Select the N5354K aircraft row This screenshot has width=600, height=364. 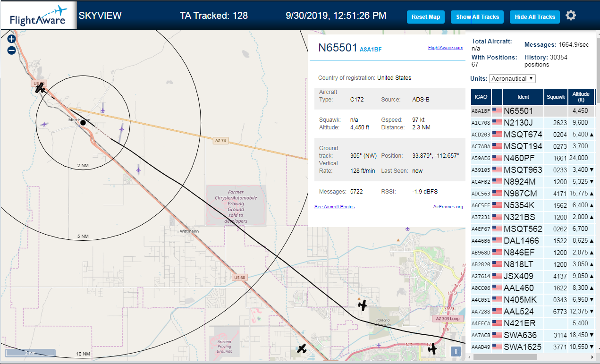click(x=533, y=205)
